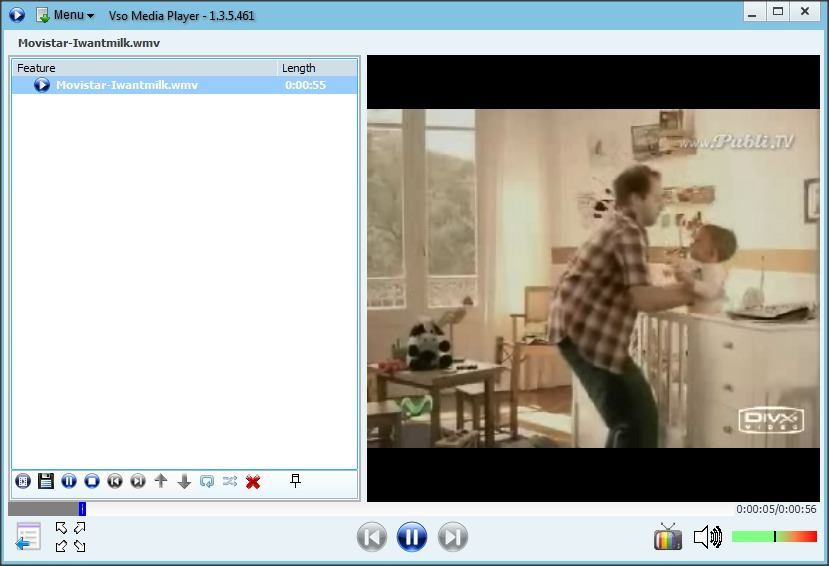Click the large next track button
The height and width of the screenshot is (566, 829).
(453, 537)
